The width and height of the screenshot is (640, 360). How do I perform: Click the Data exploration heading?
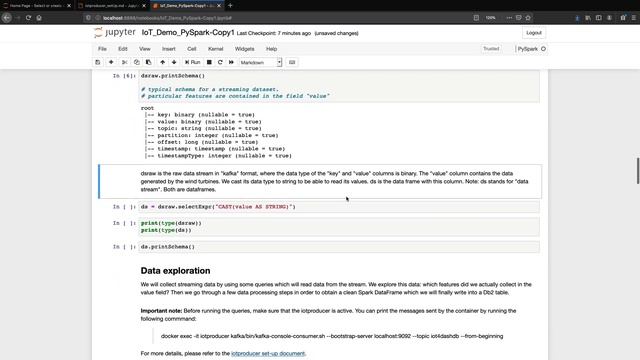[176, 271]
